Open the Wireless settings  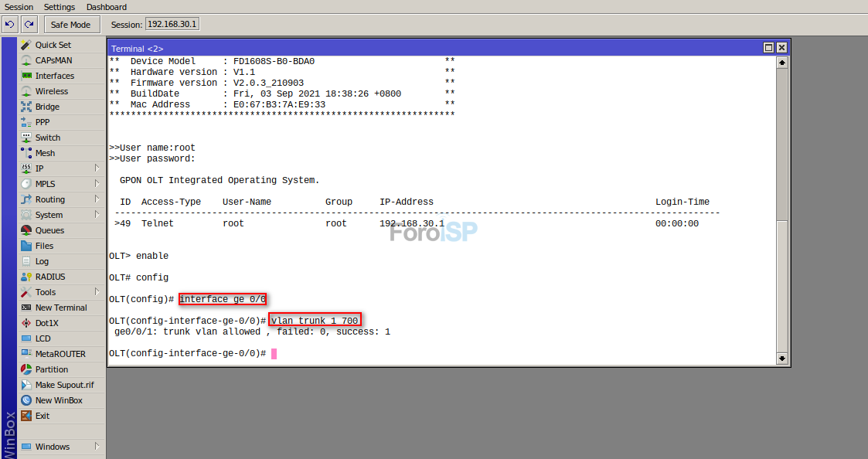[x=54, y=91]
